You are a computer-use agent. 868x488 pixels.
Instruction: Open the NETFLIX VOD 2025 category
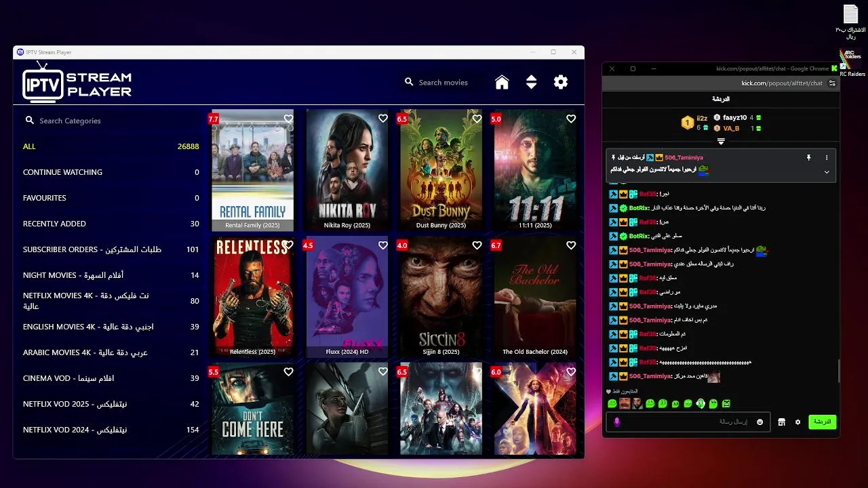[x=111, y=404]
